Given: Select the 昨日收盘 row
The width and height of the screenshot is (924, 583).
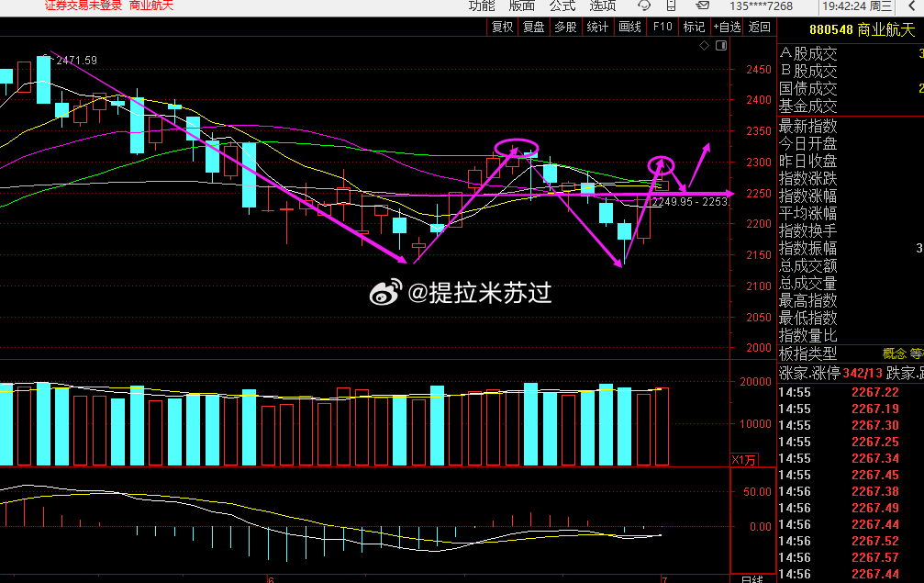Looking at the screenshot, I should click(x=851, y=161).
